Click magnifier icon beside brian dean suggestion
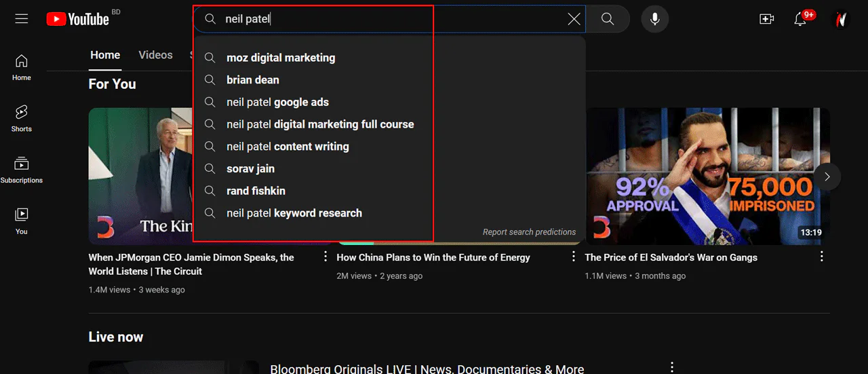Image resolution: width=868 pixels, height=374 pixels. click(210, 80)
